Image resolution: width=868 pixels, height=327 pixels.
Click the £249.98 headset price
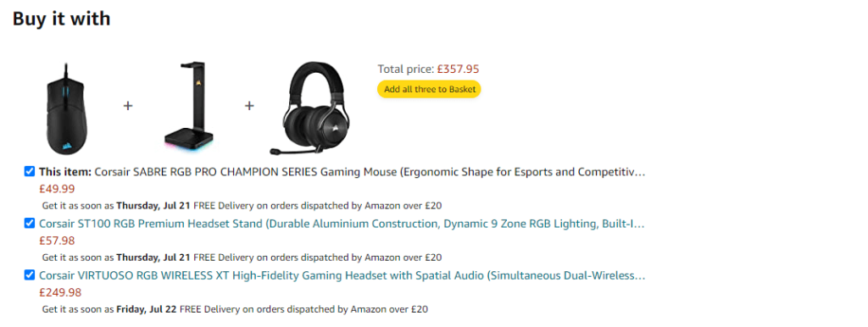pos(60,292)
